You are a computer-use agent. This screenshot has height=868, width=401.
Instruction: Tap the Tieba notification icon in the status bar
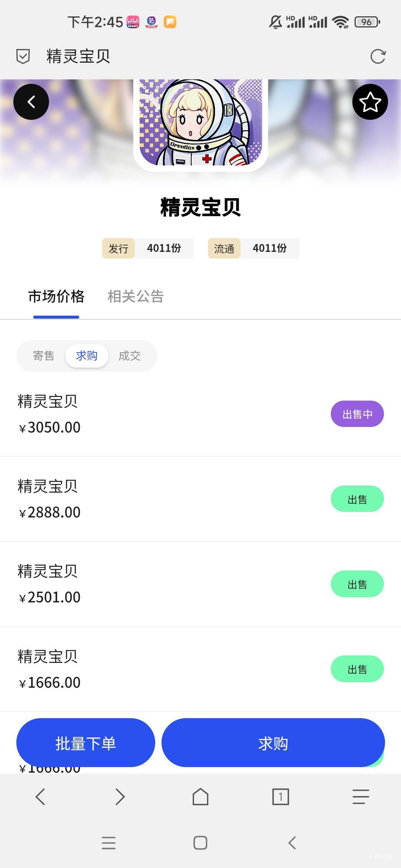[151, 22]
